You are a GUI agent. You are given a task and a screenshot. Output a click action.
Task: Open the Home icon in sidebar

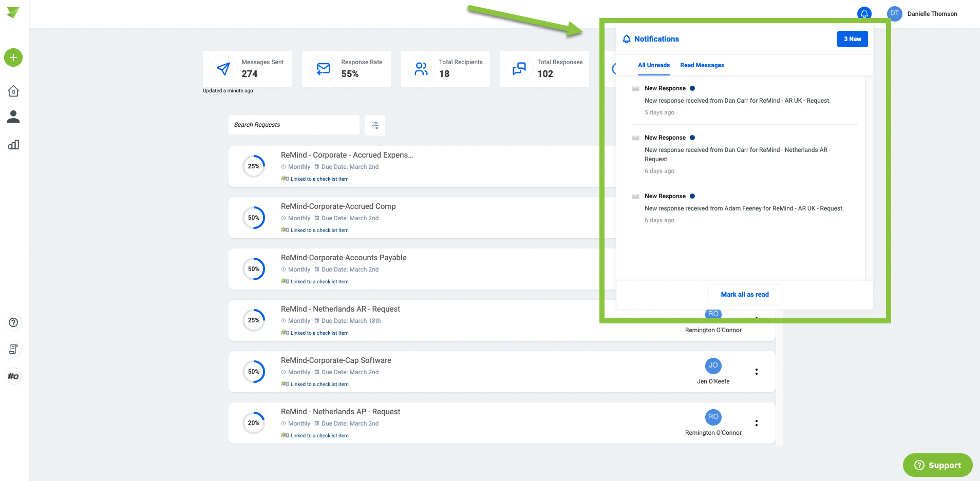point(13,91)
